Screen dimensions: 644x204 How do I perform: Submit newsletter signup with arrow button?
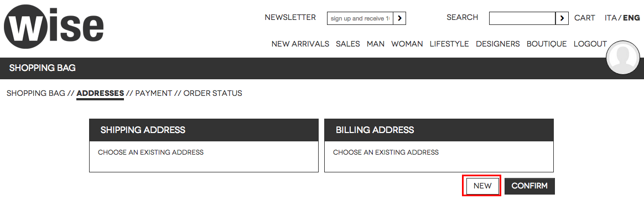coord(399,18)
